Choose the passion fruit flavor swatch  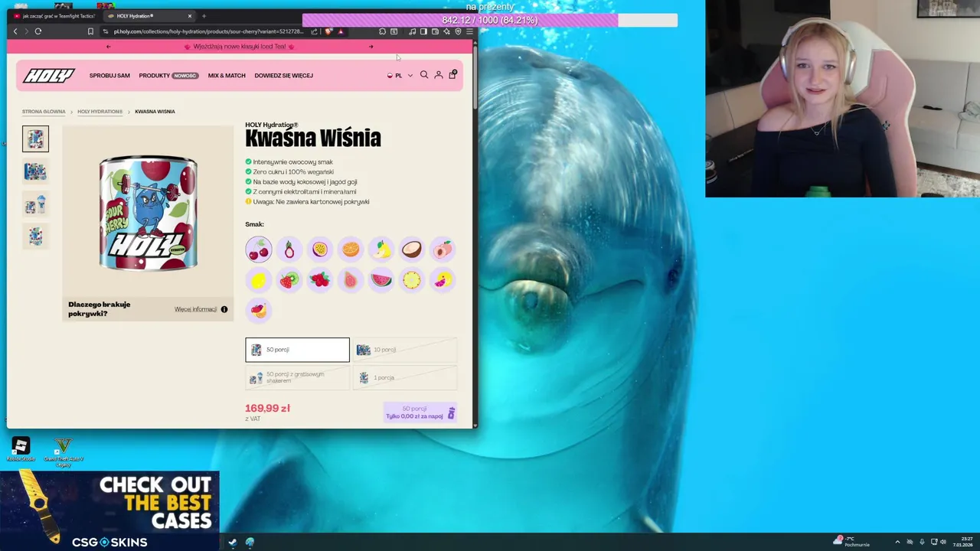pyautogui.click(x=320, y=249)
